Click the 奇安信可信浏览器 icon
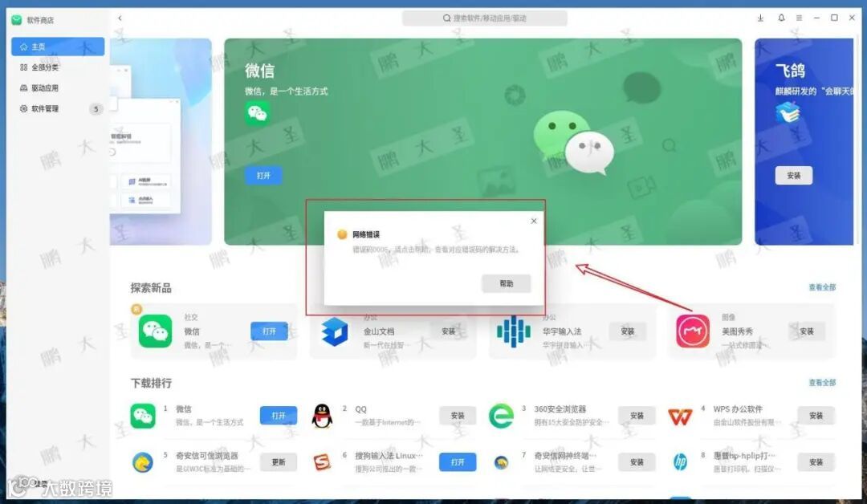 pos(143,462)
